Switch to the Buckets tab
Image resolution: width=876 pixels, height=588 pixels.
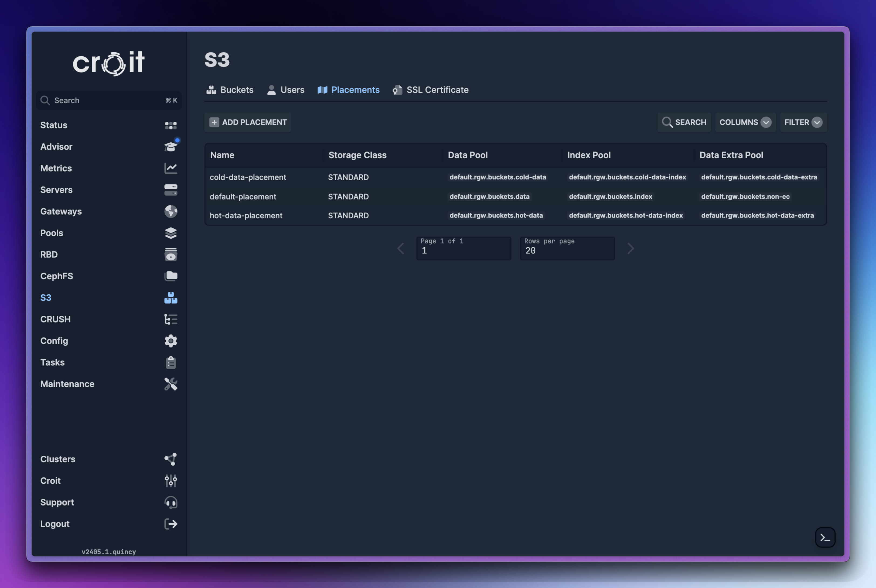click(x=230, y=90)
